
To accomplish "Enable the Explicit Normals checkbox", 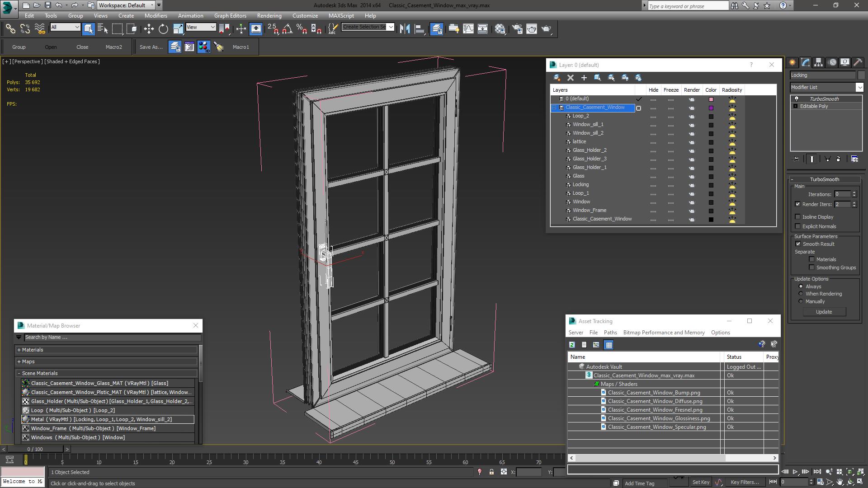I will 798,226.
